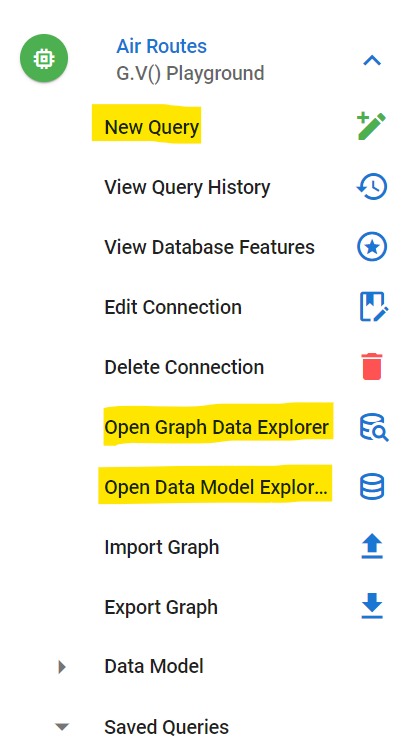The width and height of the screenshot is (414, 756).
Task: Select the Data Model tree label
Action: pos(154,666)
